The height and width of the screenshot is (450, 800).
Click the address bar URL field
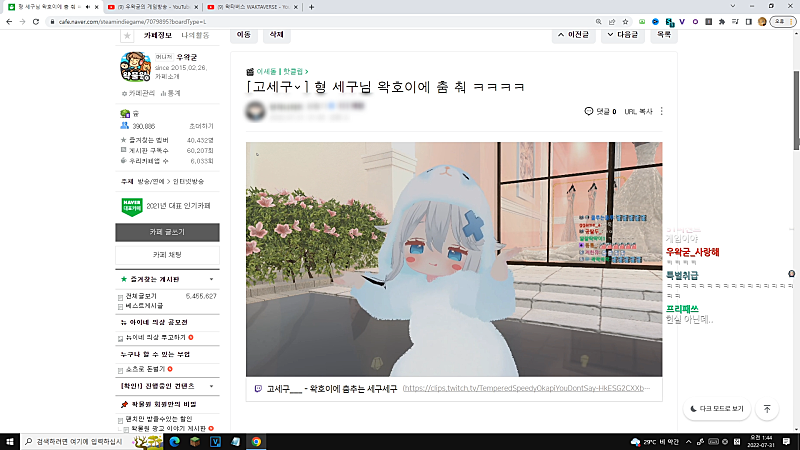pyautogui.click(x=321, y=22)
